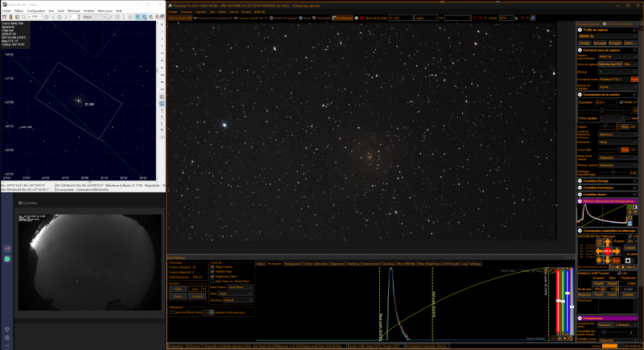644x350 pixels.
Task: Open the Espace colorimétrique RAW16 dropdown
Action: click(617, 56)
